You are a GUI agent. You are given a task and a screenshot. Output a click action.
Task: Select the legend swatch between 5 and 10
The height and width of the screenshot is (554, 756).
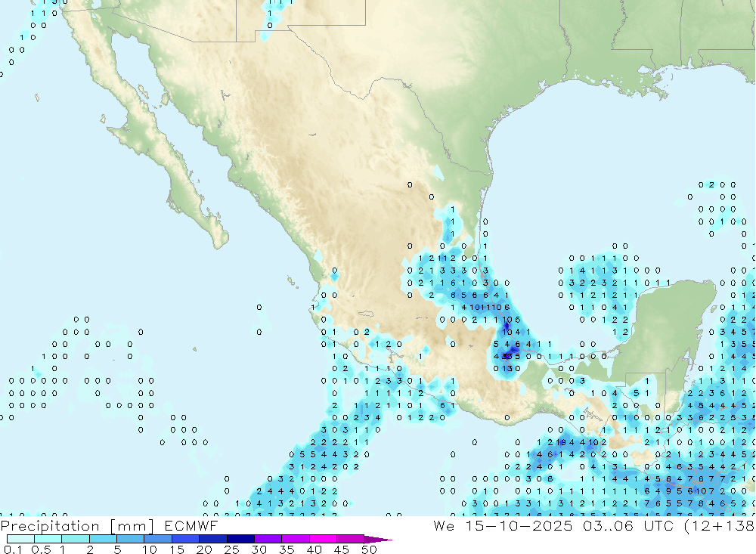(x=130, y=539)
